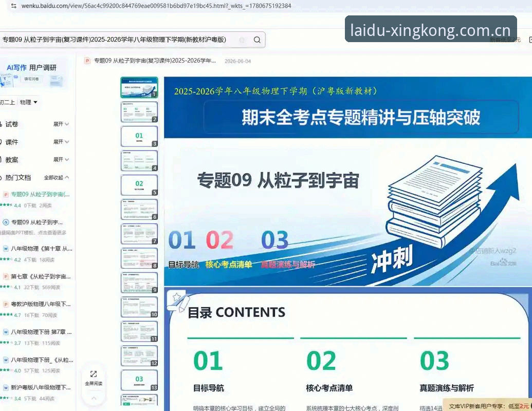Screen dimensions: 532x411
Task: Open the 物理 subject dropdown
Action: click(x=28, y=102)
